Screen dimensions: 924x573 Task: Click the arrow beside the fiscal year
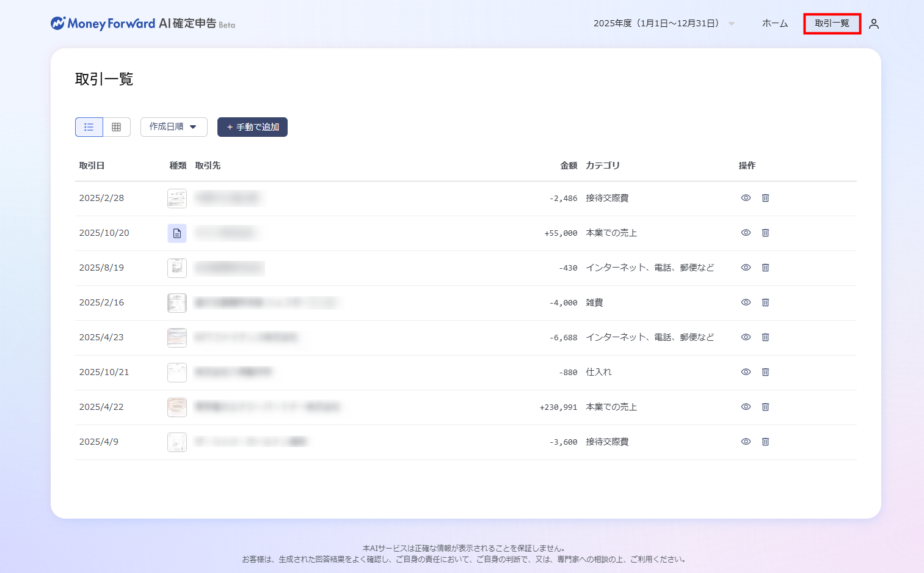pos(732,24)
